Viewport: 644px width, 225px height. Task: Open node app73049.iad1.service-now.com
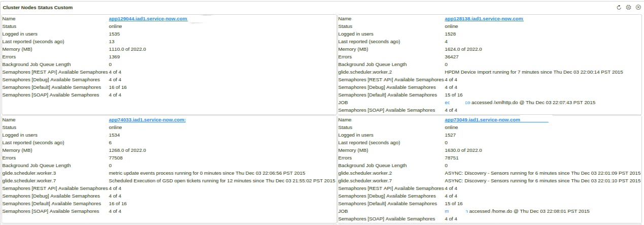click(483, 120)
